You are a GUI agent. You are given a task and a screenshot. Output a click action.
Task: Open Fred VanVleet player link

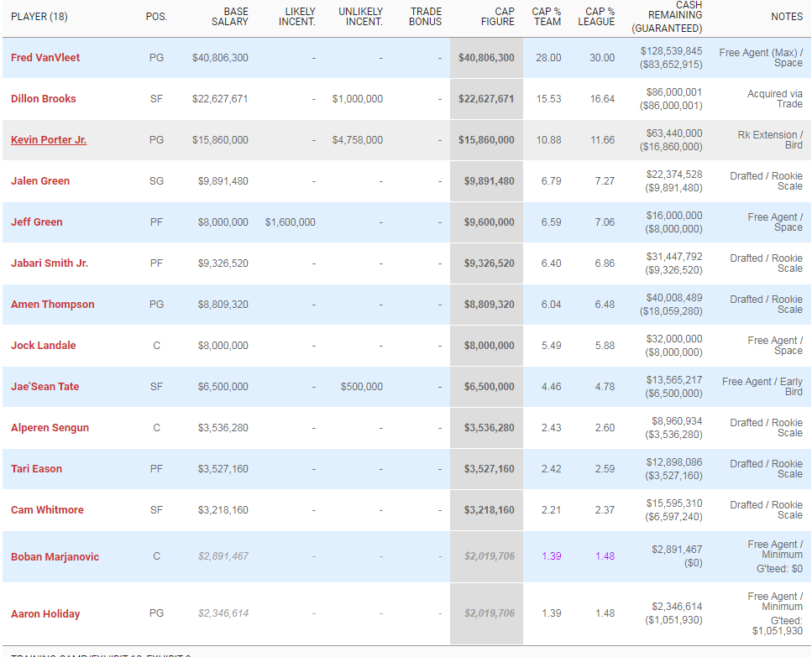point(45,57)
